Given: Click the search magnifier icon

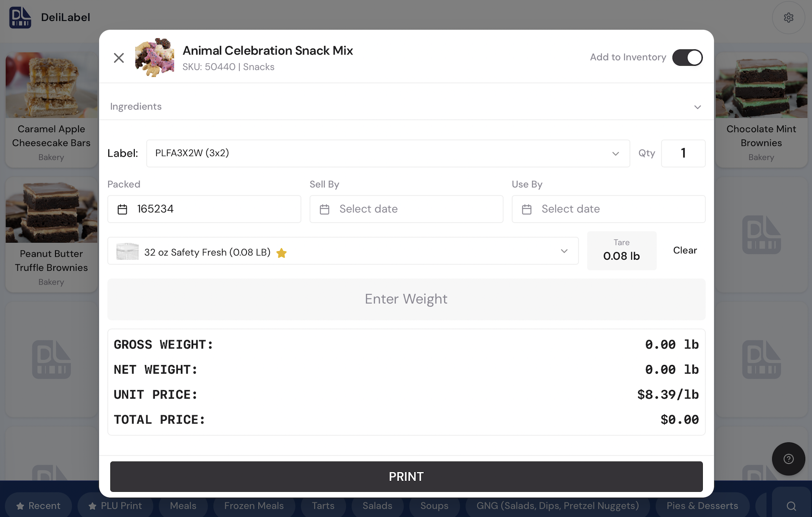Looking at the screenshot, I should (x=792, y=506).
